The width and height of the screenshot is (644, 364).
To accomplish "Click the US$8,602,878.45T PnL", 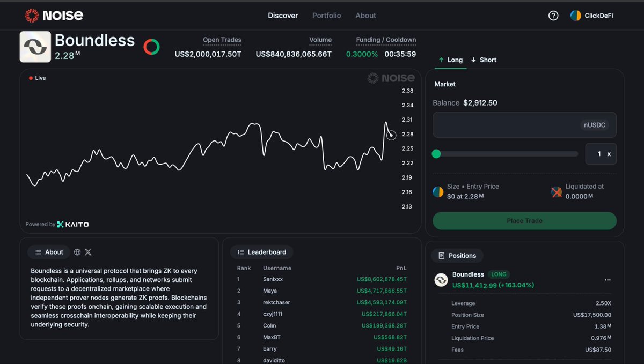I will click(x=382, y=279).
